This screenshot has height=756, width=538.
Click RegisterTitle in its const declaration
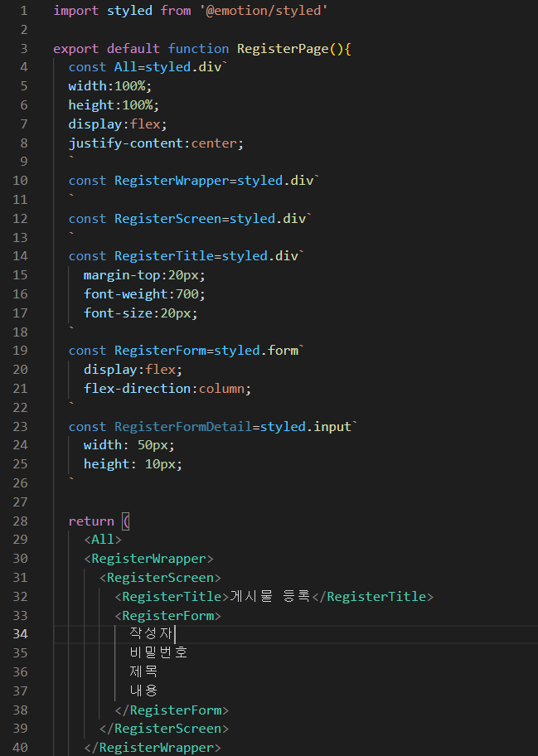click(x=164, y=256)
